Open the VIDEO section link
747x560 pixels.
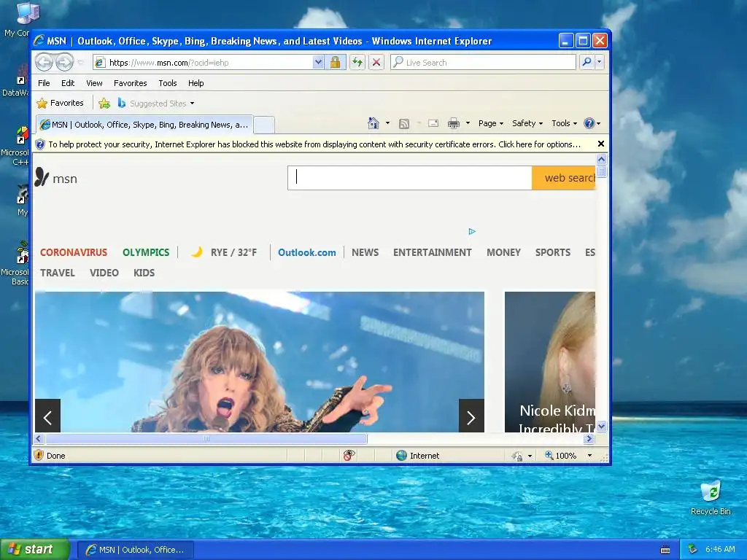(x=104, y=273)
